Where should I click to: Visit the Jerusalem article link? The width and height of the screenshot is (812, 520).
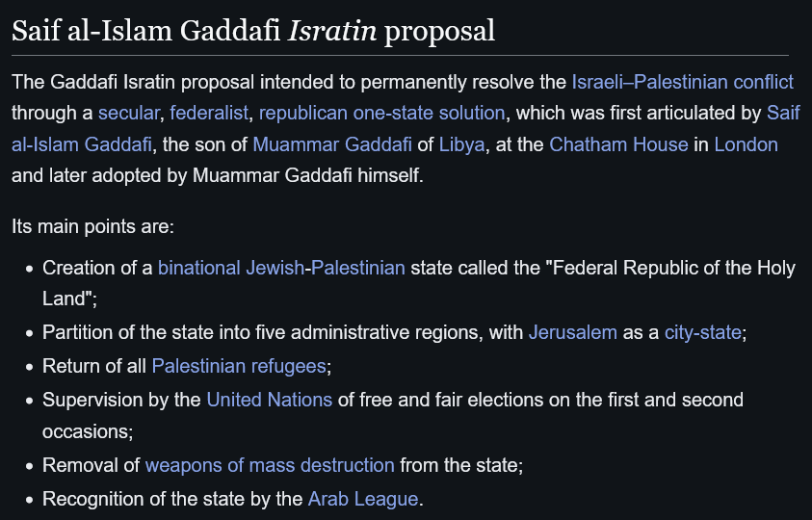coord(573,332)
